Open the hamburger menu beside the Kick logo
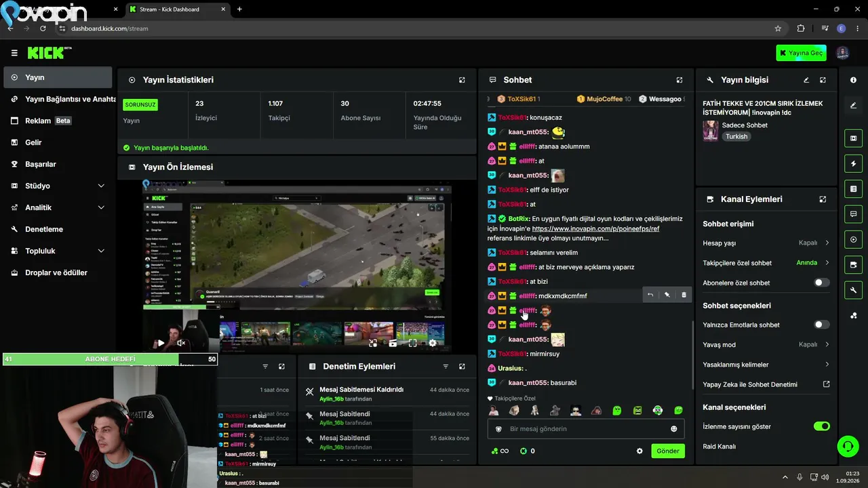The height and width of the screenshot is (488, 868). coord(14,53)
